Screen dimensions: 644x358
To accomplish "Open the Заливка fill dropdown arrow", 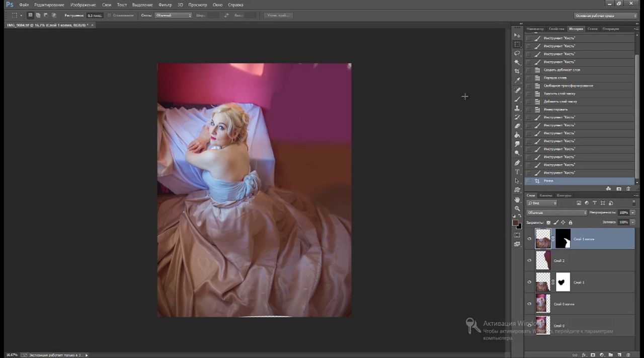I will 633,222.
